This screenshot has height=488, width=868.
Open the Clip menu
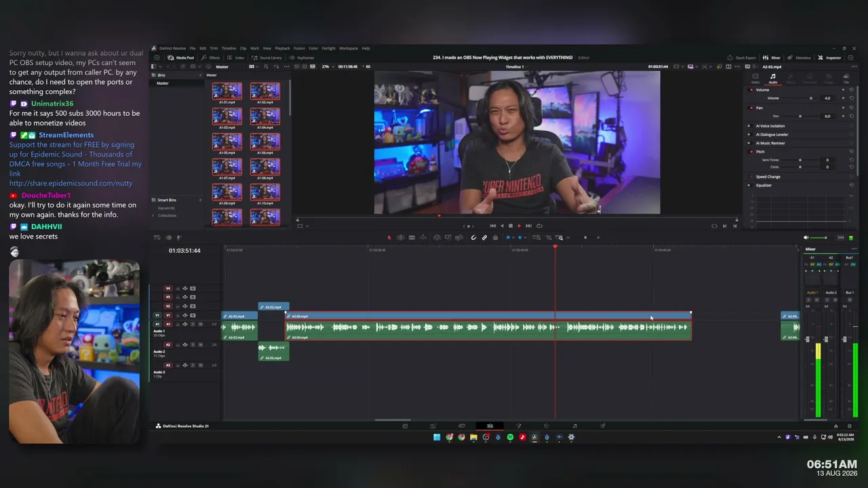[x=243, y=48]
